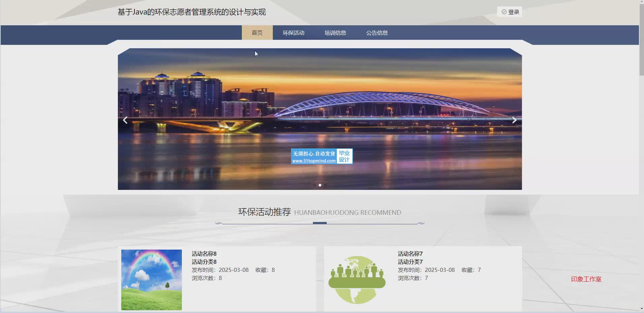This screenshot has width=644, height=313.
Task: Click the 51topmind watermark banner
Action: pos(322,156)
